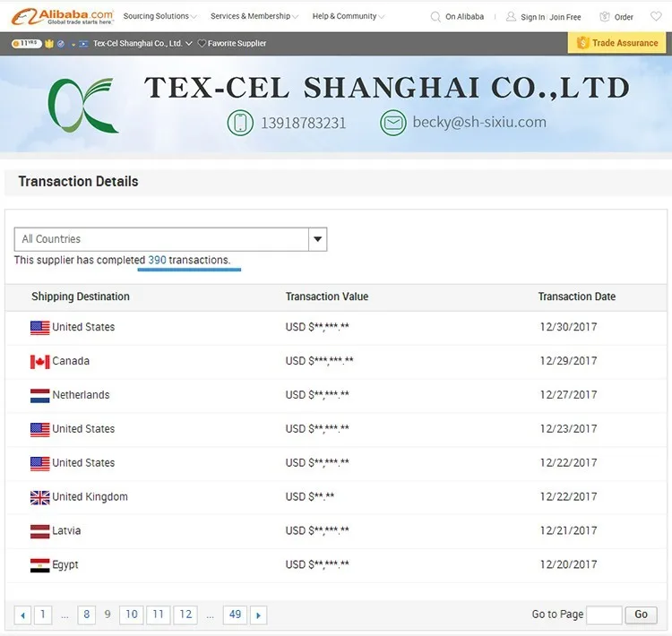Click the Sign In link
The width and height of the screenshot is (672, 636).
[x=532, y=17]
